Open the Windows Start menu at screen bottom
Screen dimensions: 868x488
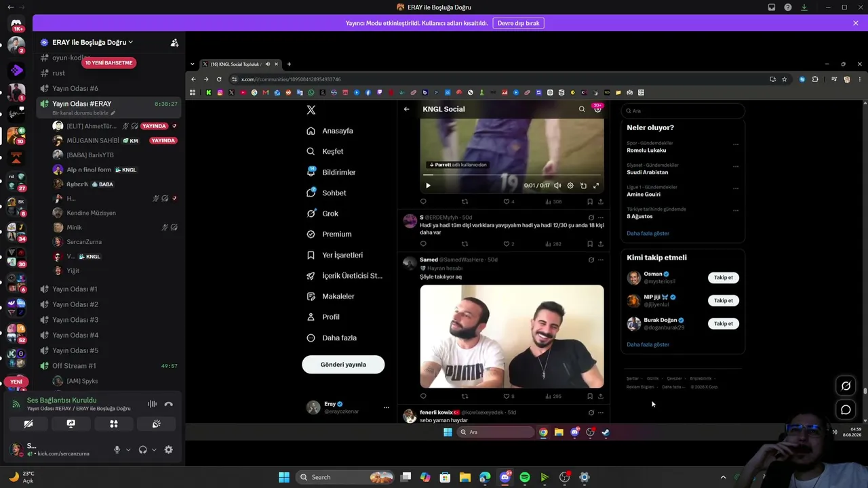click(x=284, y=477)
